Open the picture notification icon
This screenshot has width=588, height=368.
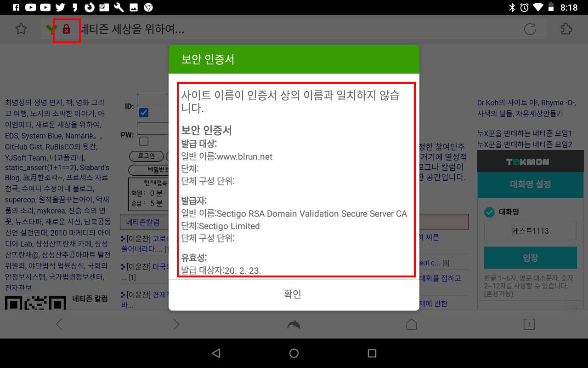(x=134, y=7)
